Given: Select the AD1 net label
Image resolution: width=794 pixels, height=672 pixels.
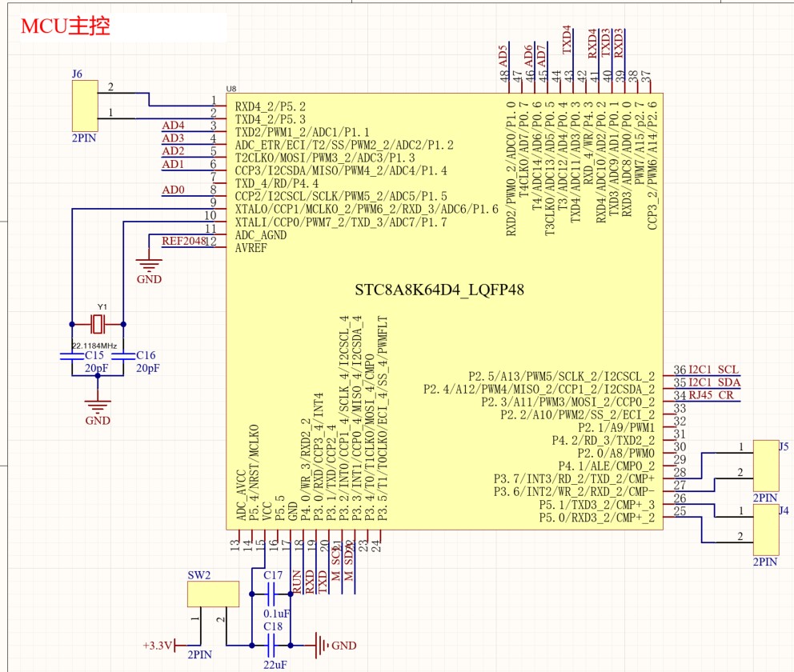Looking at the screenshot, I should click(173, 164).
